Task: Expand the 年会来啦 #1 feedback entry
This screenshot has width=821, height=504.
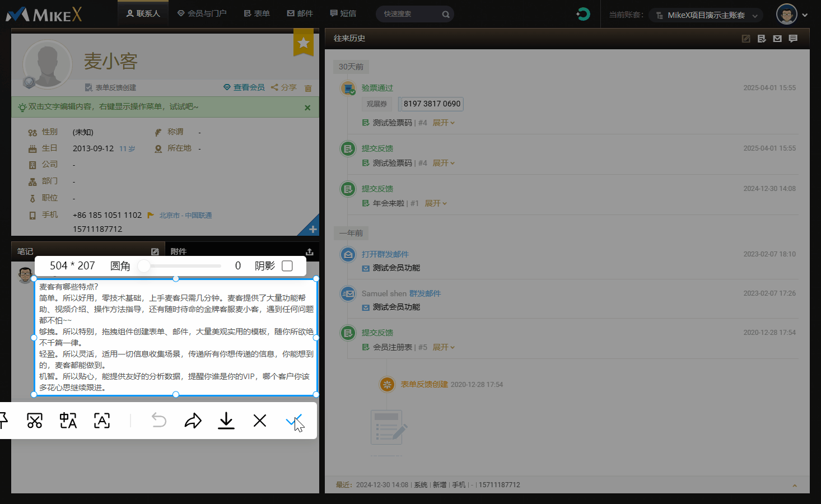Action: [x=436, y=203]
